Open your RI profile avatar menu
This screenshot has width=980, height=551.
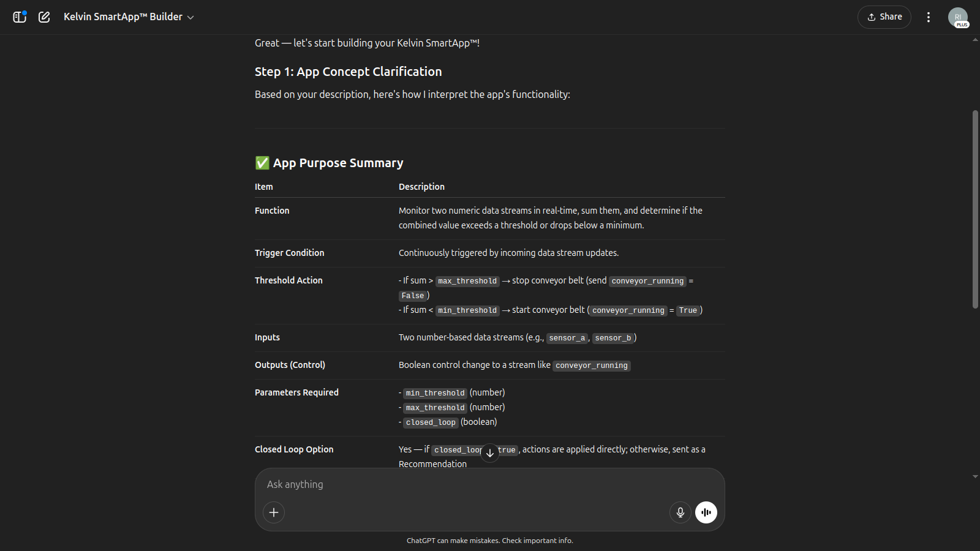(x=959, y=17)
